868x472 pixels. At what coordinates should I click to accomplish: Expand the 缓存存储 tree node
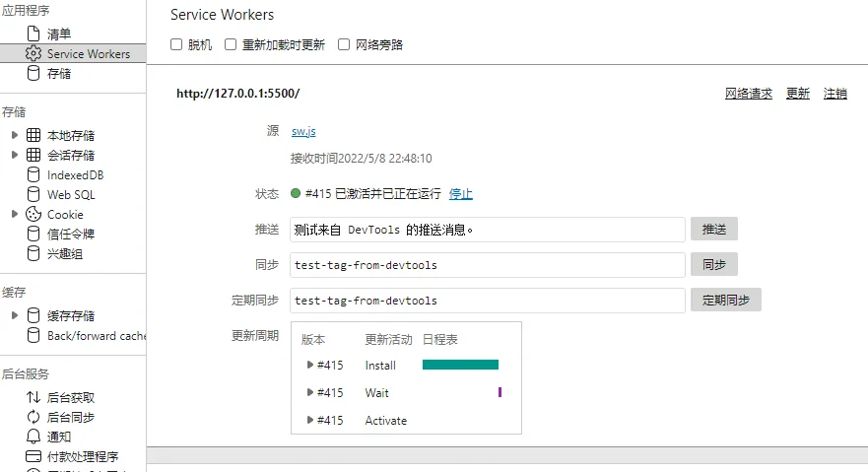15,315
